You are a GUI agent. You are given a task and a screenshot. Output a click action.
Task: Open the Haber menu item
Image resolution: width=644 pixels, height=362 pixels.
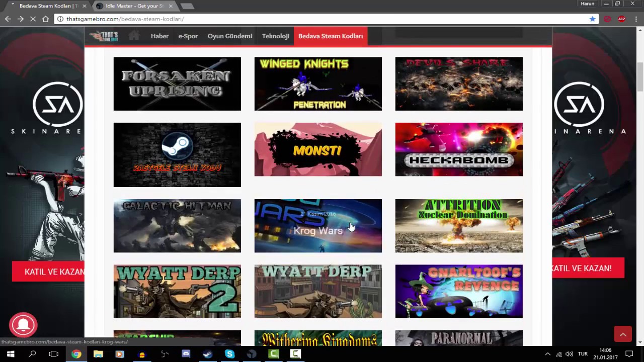click(x=159, y=36)
